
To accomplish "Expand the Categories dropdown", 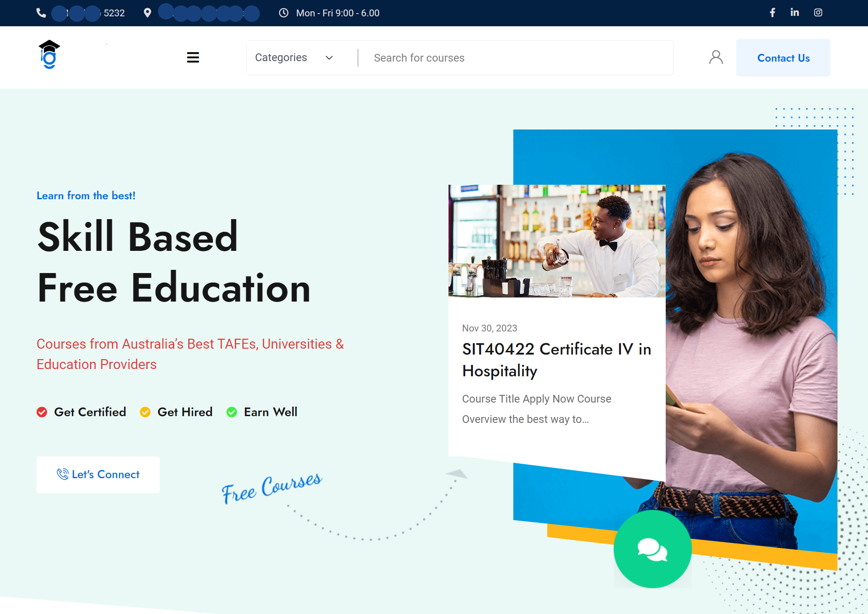I will [x=294, y=58].
